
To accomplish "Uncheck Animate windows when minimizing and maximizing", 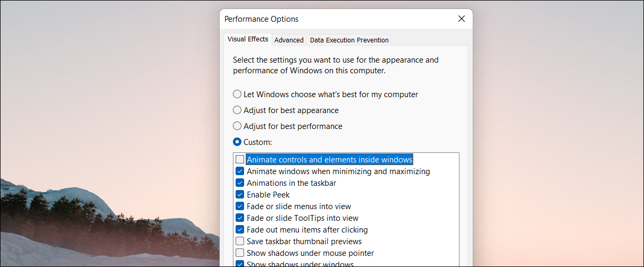I will tap(240, 171).
